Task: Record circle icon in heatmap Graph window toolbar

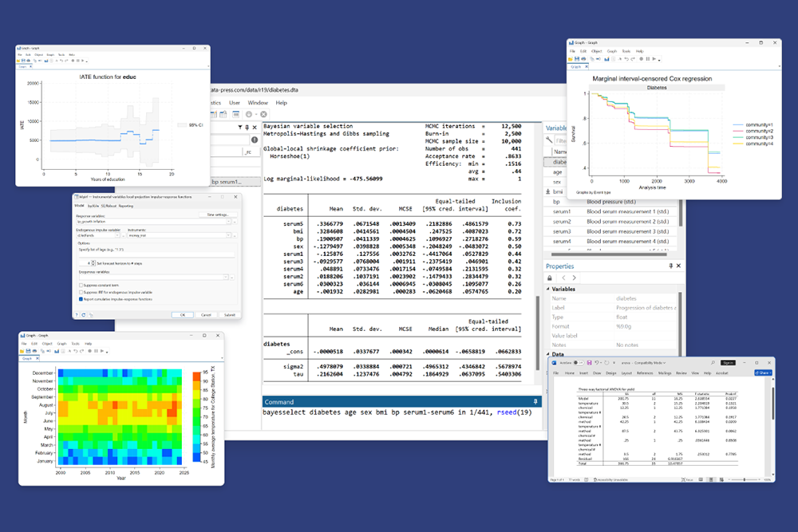Action: (89, 351)
